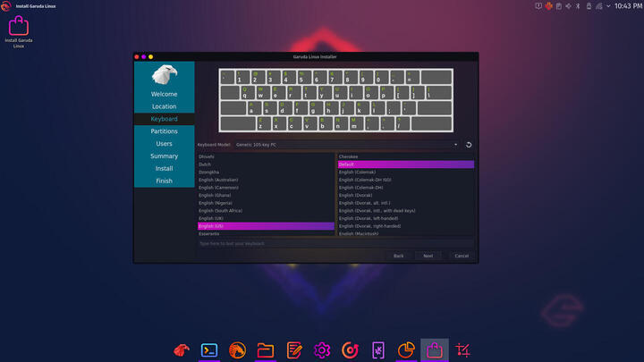Click the notification shield icon in system tray

click(538, 6)
